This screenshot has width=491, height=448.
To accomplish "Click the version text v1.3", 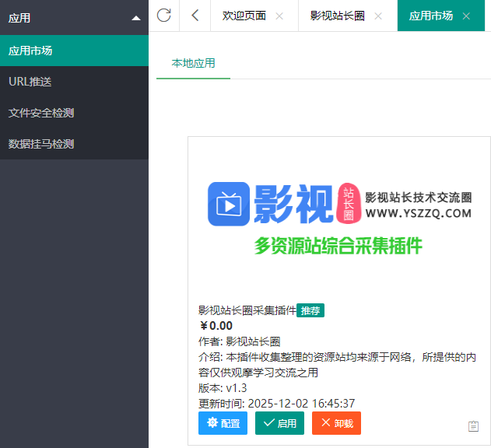I will [237, 388].
